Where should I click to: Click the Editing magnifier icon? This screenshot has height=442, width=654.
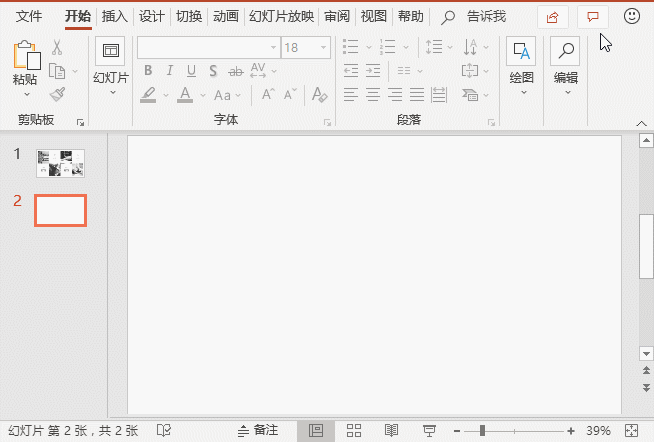[566, 52]
